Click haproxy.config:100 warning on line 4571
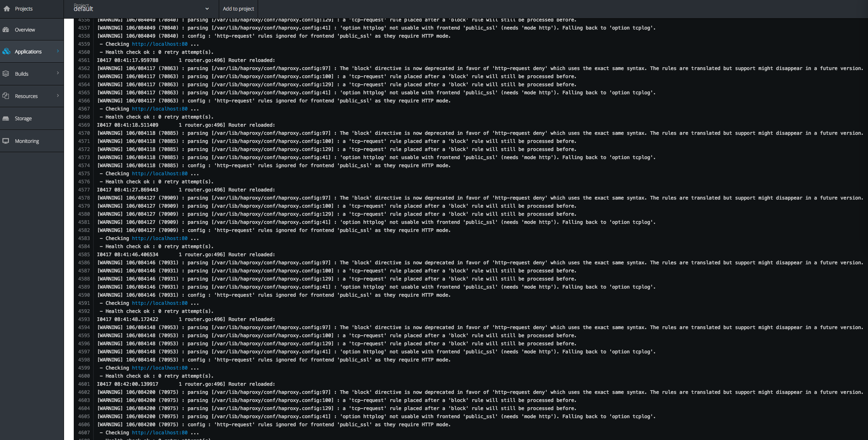Screen dimensions: 868x440 pyautogui.click(x=337, y=141)
